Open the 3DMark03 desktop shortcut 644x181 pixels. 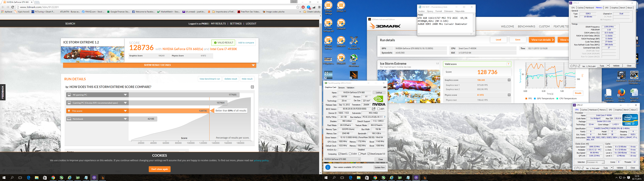(x=341, y=59)
